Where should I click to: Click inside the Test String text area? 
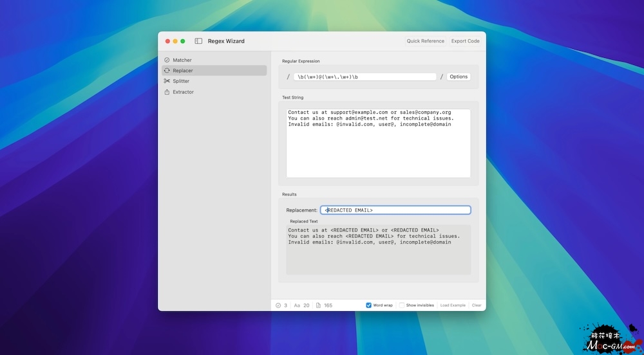(x=378, y=151)
